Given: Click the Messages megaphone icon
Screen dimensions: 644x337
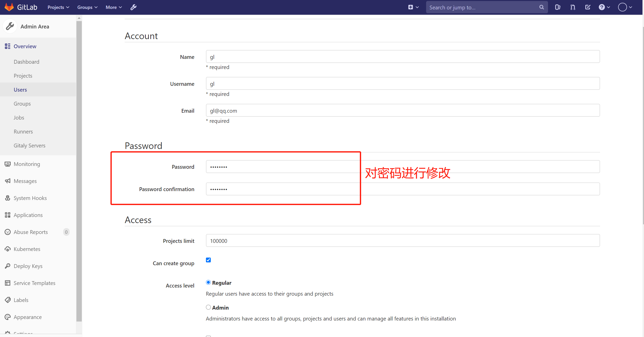Looking at the screenshot, I should click(8, 181).
